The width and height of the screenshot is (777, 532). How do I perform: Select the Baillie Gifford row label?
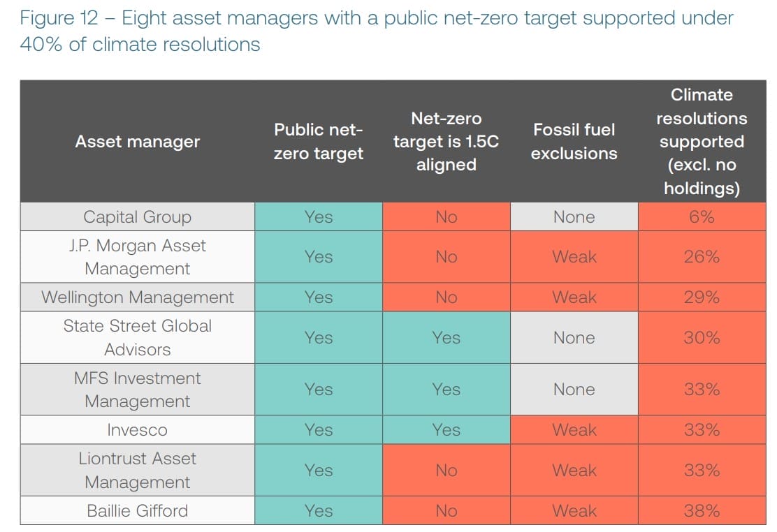coord(138,510)
